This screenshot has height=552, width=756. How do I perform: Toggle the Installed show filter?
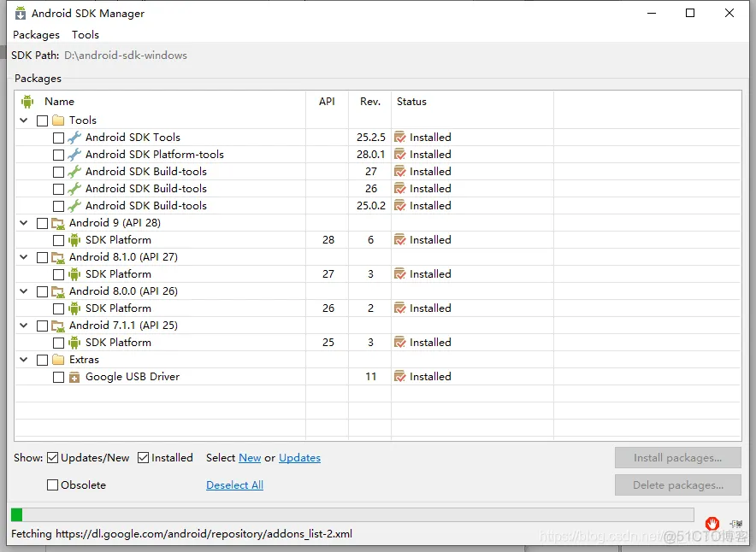click(x=143, y=458)
